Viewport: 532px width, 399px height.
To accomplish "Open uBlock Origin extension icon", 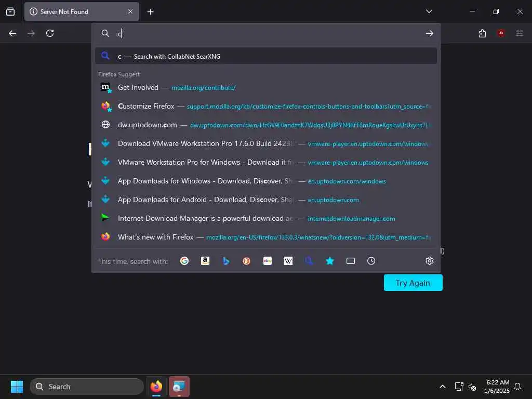I will click(x=500, y=33).
